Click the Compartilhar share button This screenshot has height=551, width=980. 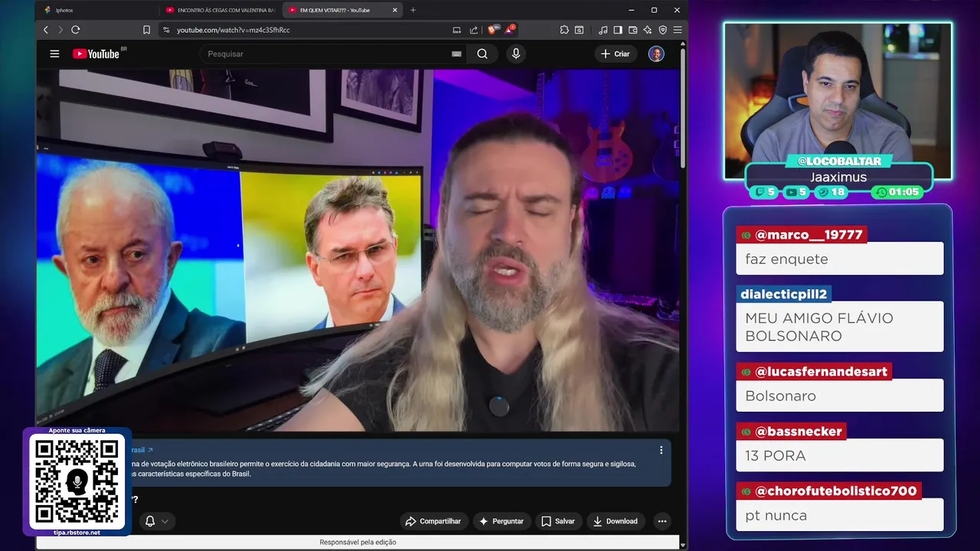click(433, 521)
